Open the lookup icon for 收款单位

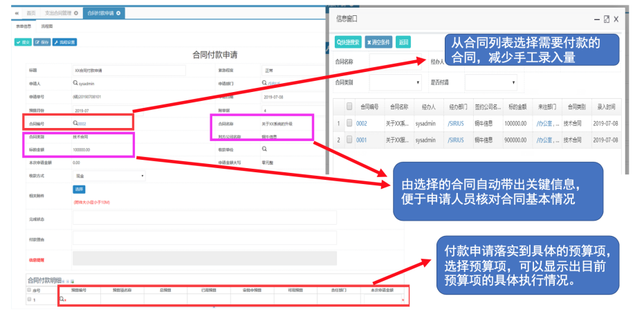point(264,149)
